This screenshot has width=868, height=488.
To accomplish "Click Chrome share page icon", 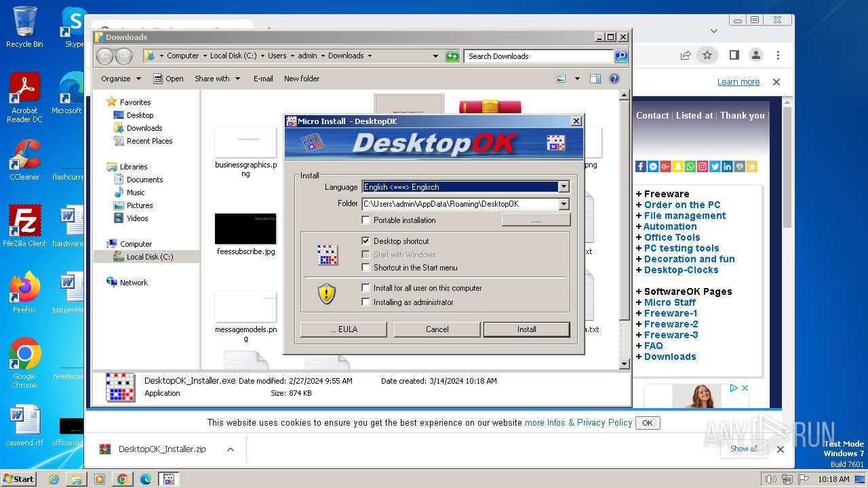I will tap(686, 56).
